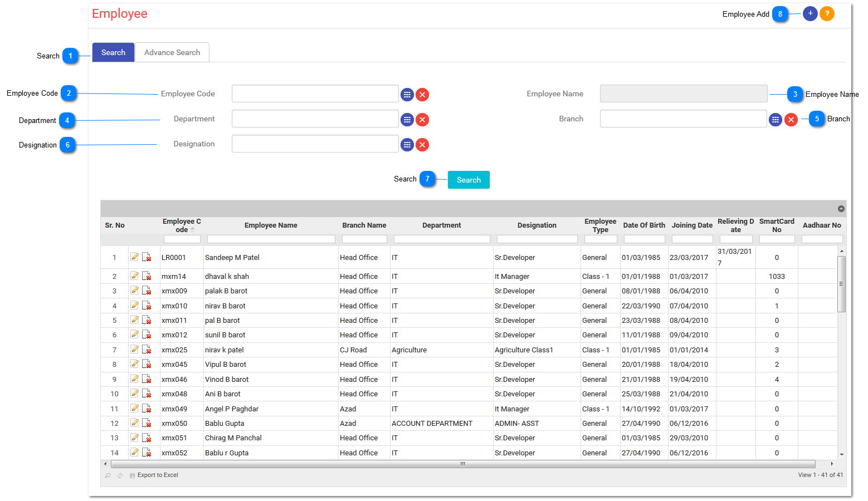
Task: Click the vertical scrollbar of the employee grid
Action: pos(842,284)
